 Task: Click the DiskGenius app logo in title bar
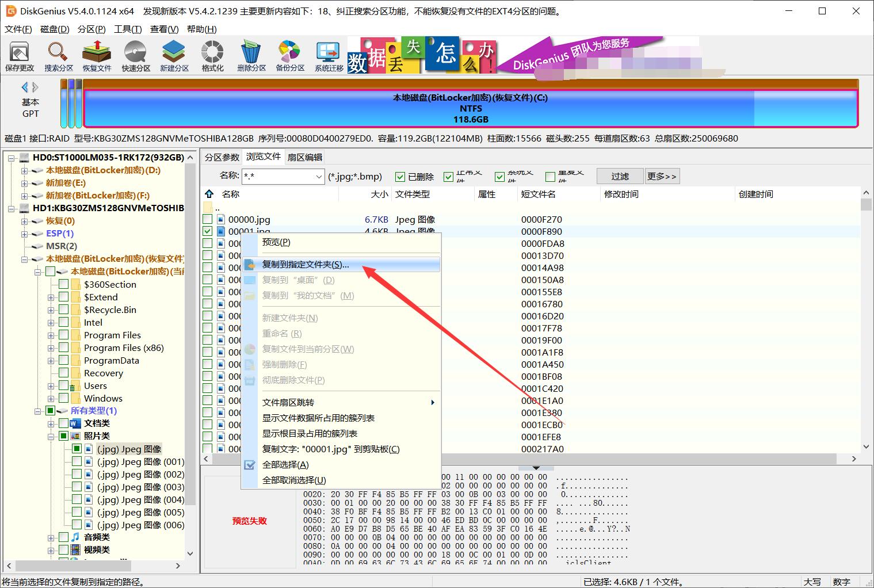(x=10, y=11)
